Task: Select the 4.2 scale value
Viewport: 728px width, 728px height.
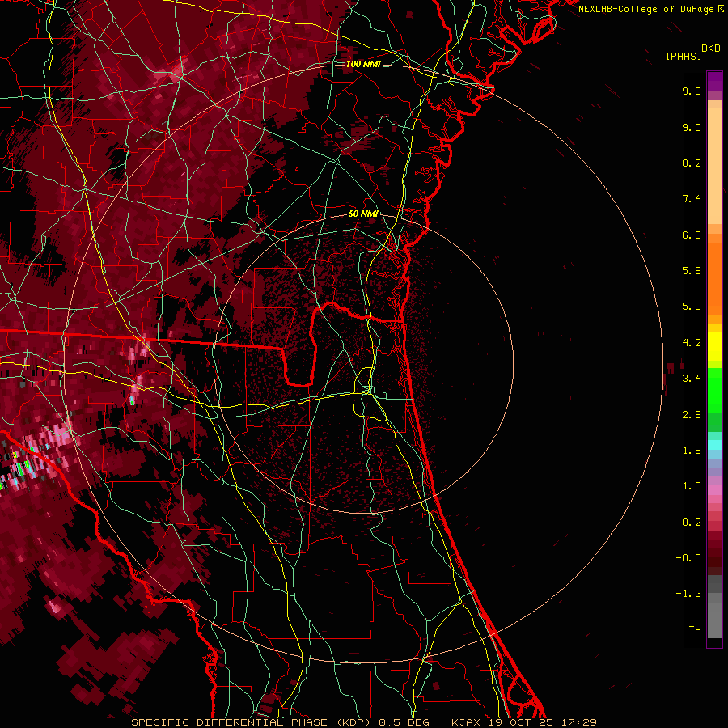Action: pyautogui.click(x=692, y=343)
